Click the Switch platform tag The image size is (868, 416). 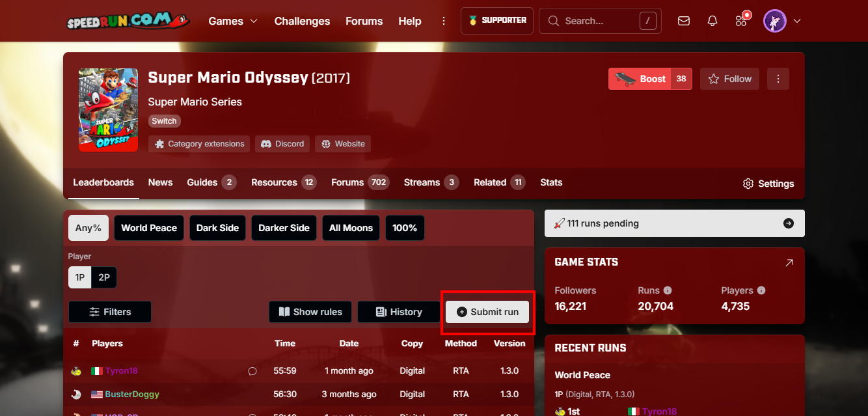164,121
